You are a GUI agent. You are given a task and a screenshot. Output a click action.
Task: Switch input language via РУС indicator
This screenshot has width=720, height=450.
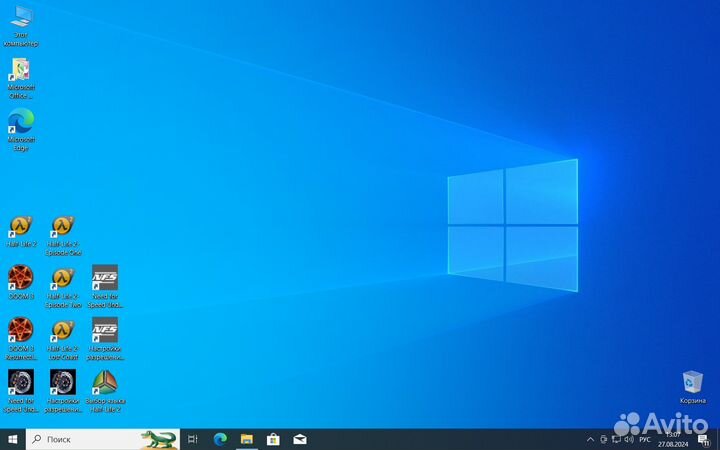tap(645, 440)
